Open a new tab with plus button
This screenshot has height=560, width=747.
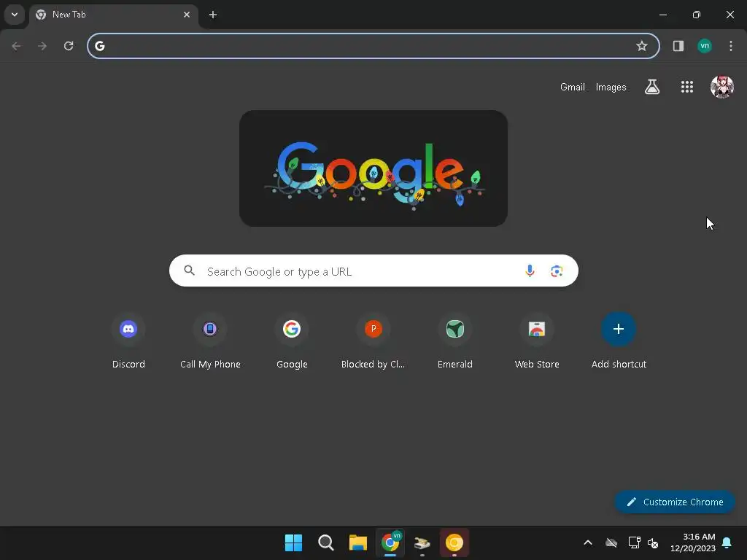(213, 15)
